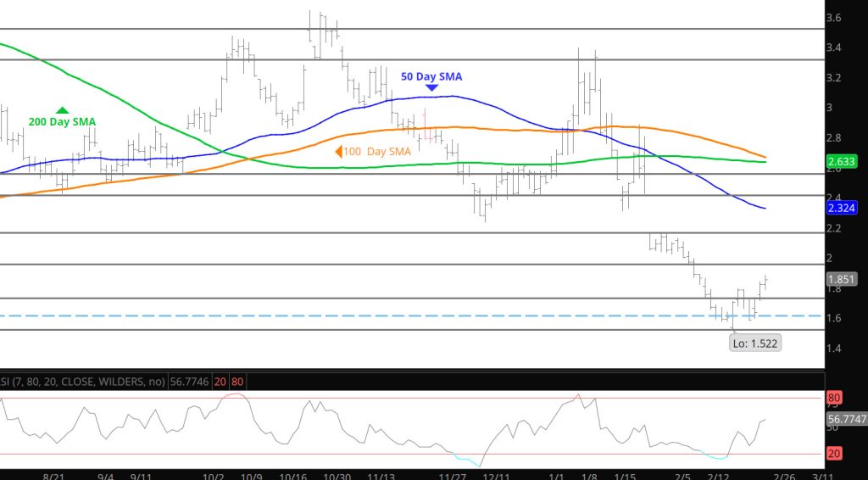Select the 100 Day SMA text label
This screenshot has height=480, width=868.
pyautogui.click(x=378, y=152)
